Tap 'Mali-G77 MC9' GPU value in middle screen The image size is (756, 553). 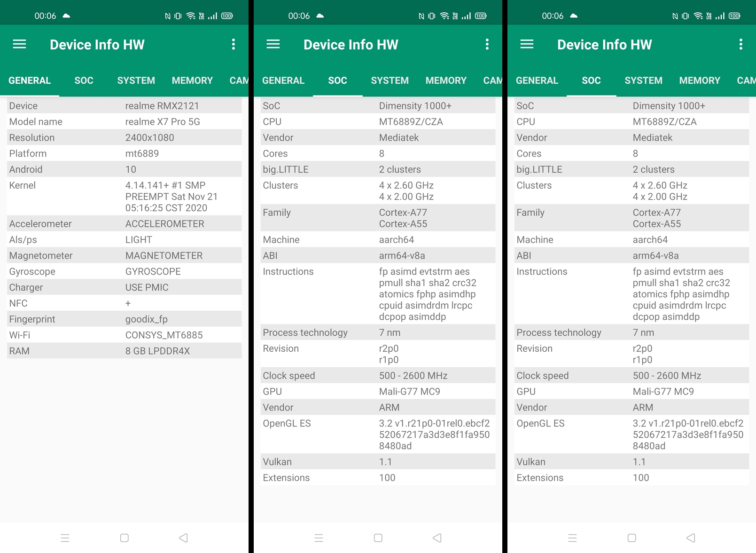point(410,392)
